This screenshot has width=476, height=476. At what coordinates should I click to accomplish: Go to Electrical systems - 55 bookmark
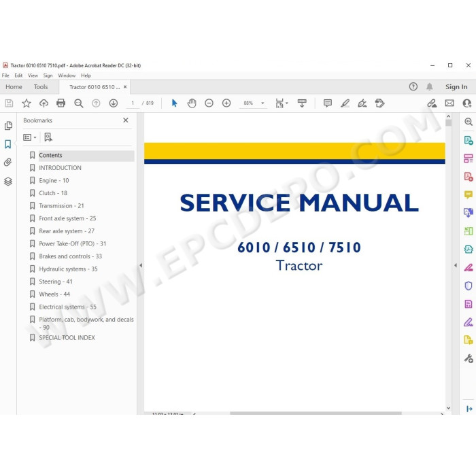point(67,307)
